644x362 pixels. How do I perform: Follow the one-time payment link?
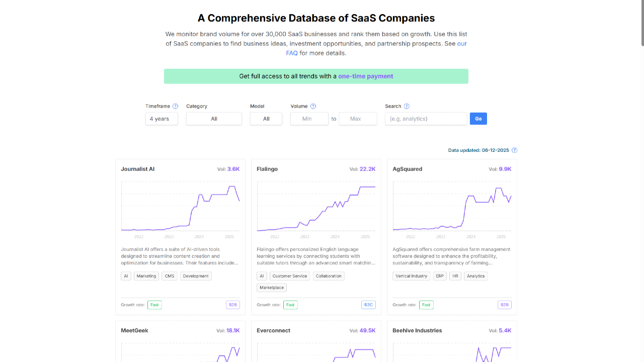pos(366,76)
